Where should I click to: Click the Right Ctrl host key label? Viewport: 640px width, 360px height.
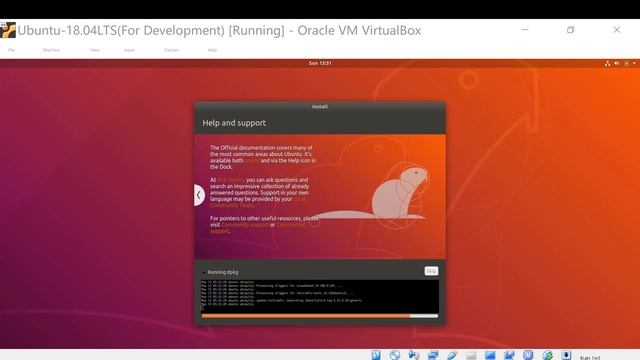click(590, 358)
